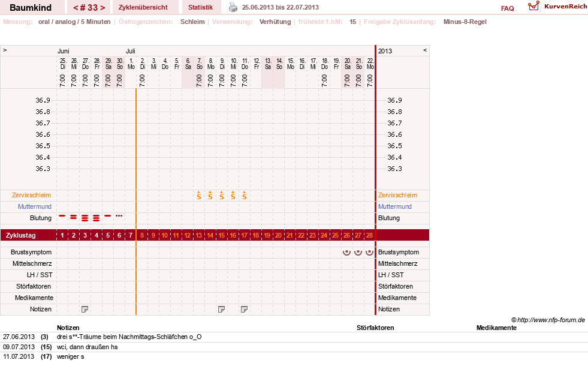Select cycle day 8 in Zyklustag row
Screen dimensions: 588x375
pos(141,235)
